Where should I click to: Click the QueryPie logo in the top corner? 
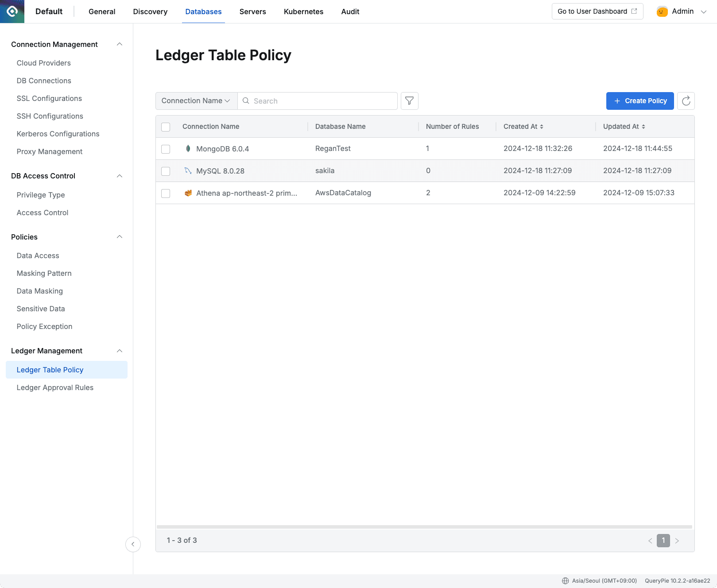(x=12, y=12)
